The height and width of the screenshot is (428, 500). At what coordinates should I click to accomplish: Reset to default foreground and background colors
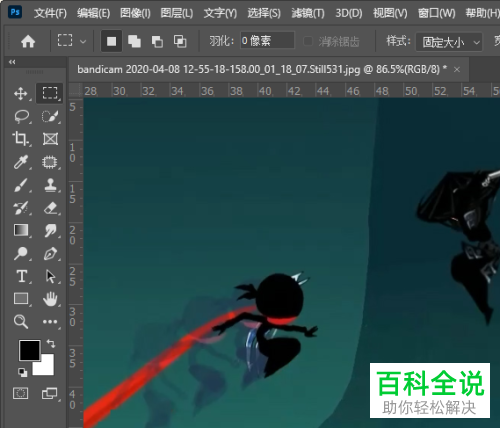[23, 372]
